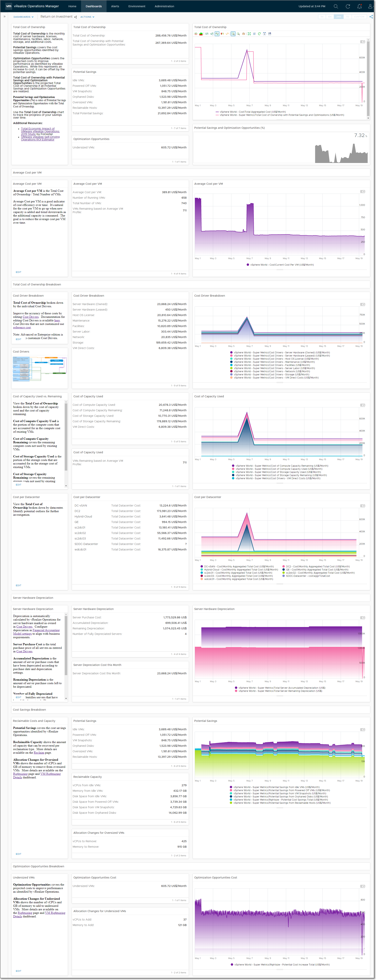
Task: Click split charts icon in Total Cost toolbar
Action: click(196, 34)
